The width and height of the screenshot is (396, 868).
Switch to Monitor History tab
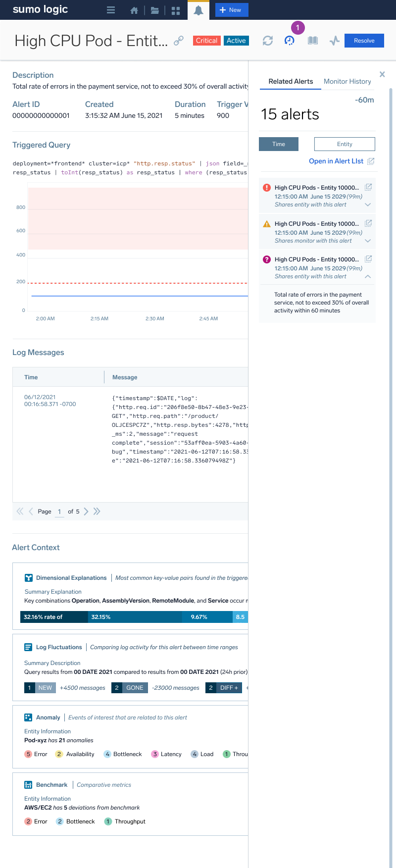pyautogui.click(x=347, y=81)
